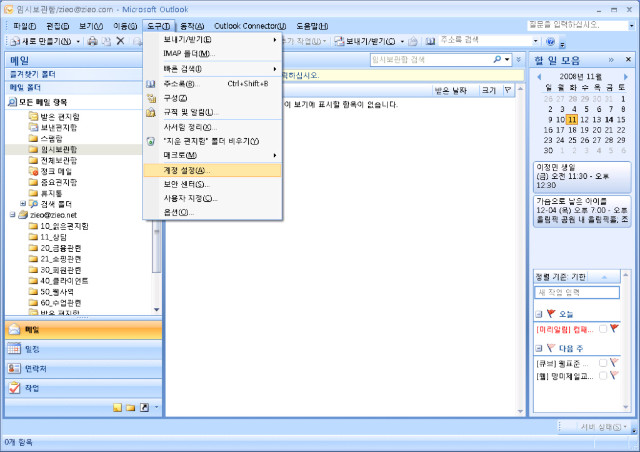Click the search magnifier icon in search box

(497, 60)
